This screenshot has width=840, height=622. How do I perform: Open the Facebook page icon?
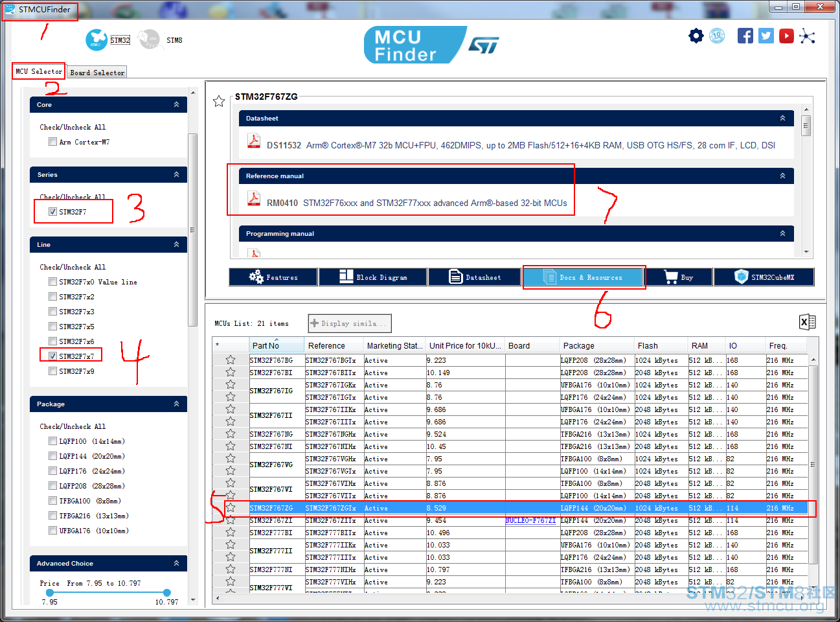(x=745, y=36)
